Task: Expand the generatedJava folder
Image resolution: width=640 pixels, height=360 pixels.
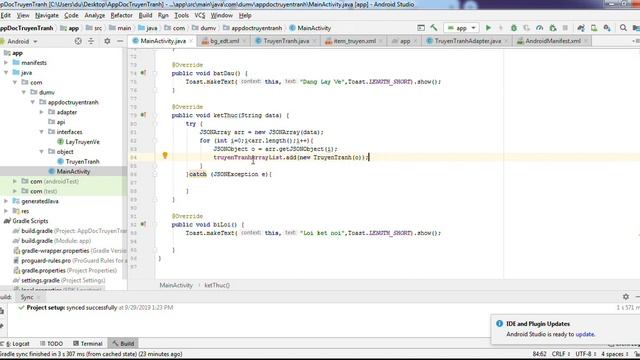Action: (6, 201)
